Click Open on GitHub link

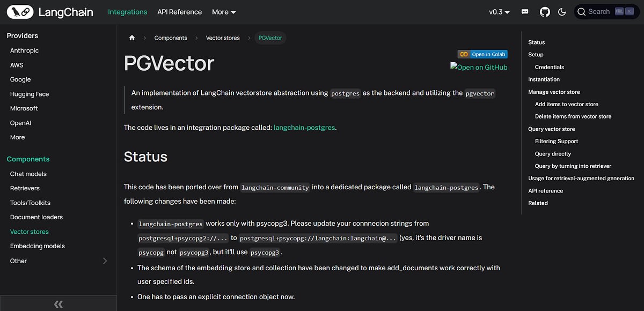pos(479,67)
